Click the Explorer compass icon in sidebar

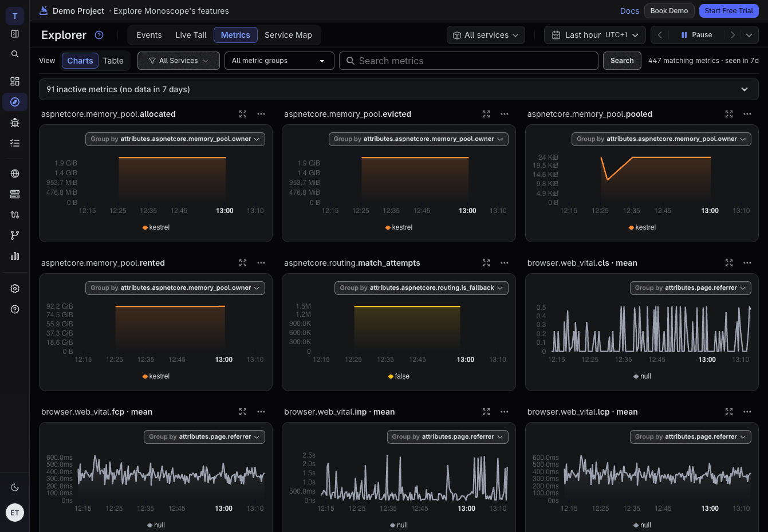(15, 102)
